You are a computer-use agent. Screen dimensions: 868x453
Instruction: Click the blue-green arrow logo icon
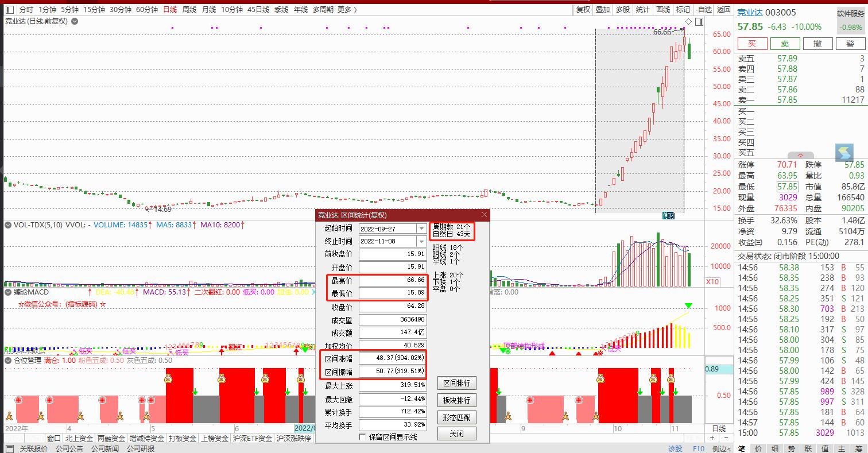[x=844, y=153]
